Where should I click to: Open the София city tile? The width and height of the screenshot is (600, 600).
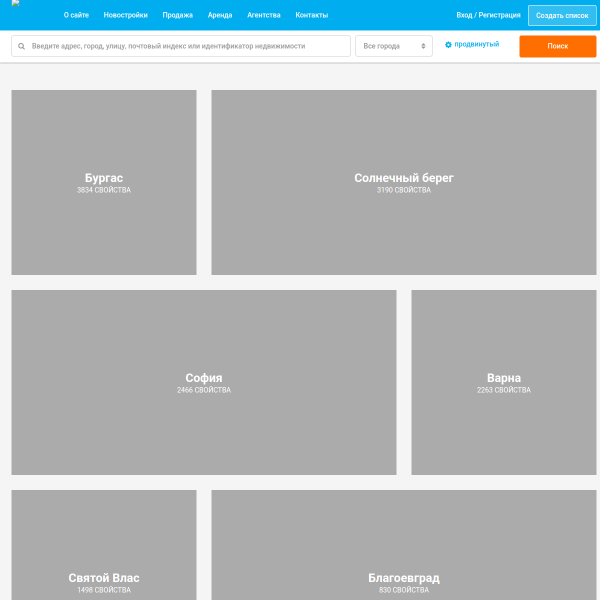pyautogui.click(x=204, y=382)
